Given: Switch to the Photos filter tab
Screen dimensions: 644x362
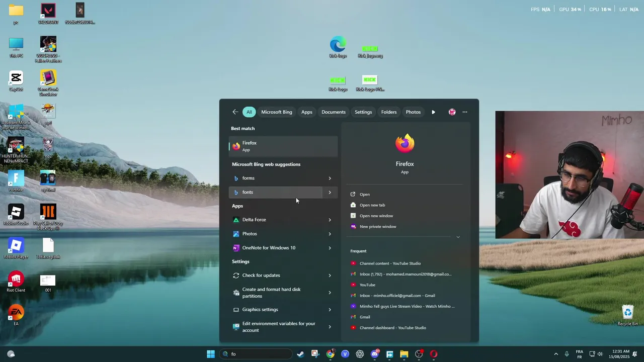Looking at the screenshot, I should (413, 112).
